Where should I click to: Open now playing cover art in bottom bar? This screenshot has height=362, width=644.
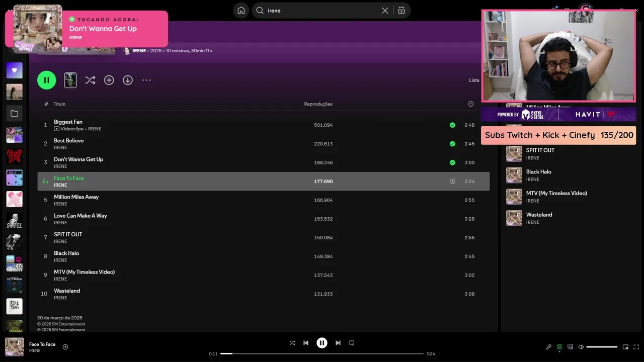tap(15, 347)
